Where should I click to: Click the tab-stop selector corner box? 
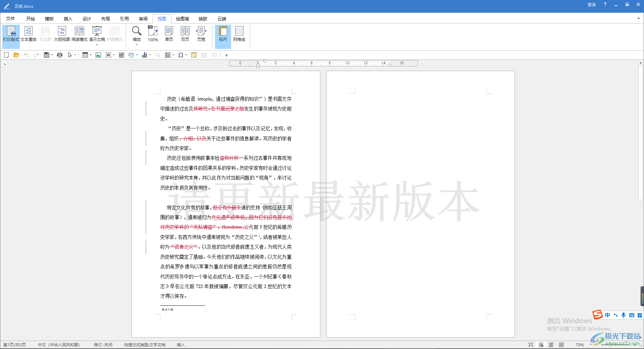point(5,63)
